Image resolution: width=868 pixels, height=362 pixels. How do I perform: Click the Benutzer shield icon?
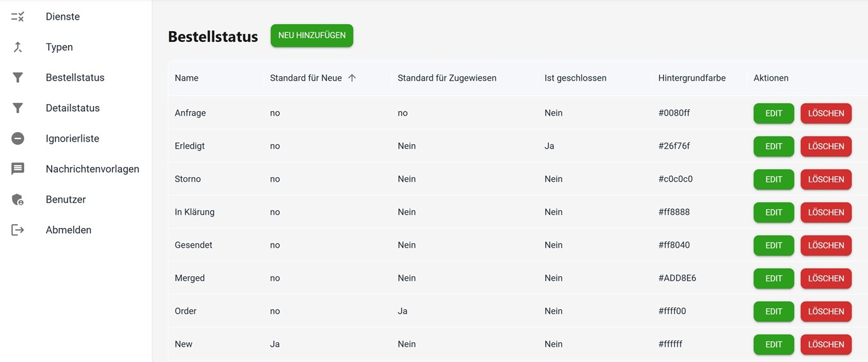(x=18, y=199)
